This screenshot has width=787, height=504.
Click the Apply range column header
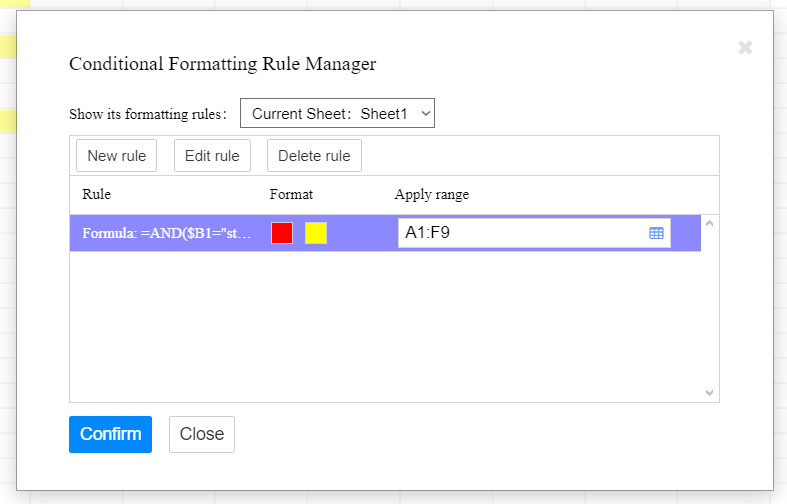(x=431, y=194)
